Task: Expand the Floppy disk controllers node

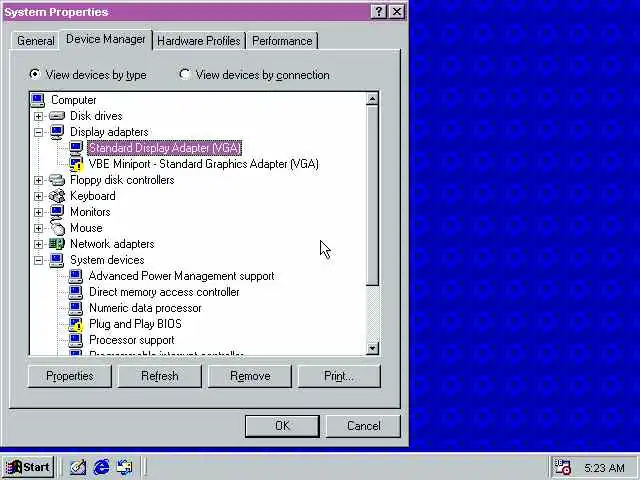Action: click(38, 180)
